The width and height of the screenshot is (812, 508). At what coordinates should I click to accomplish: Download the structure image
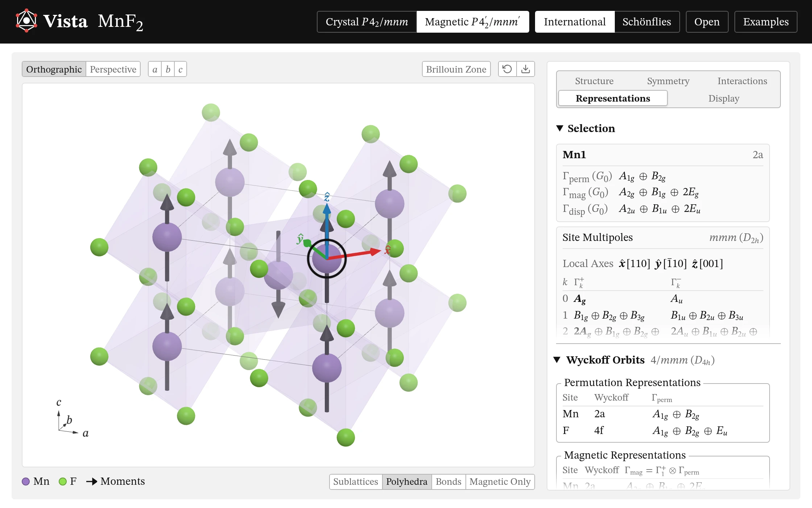[526, 69]
